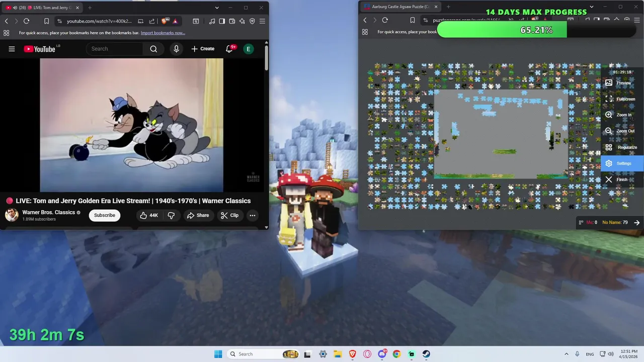Open Warner Bros. Classics channel name

[49, 212]
